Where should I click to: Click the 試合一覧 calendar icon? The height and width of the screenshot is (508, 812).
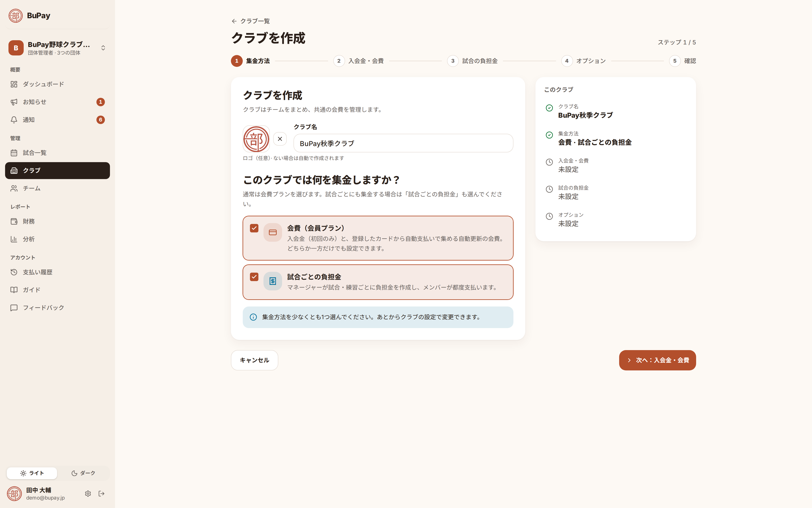(x=14, y=153)
